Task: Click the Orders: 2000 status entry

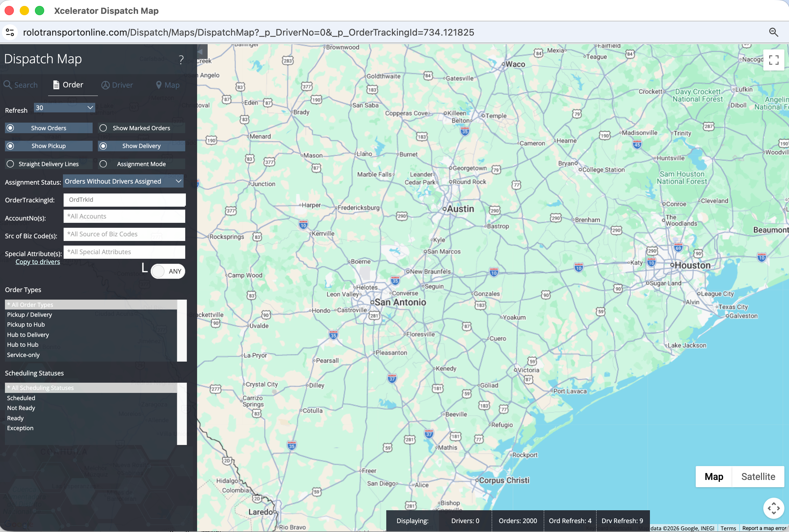Action: (518, 520)
